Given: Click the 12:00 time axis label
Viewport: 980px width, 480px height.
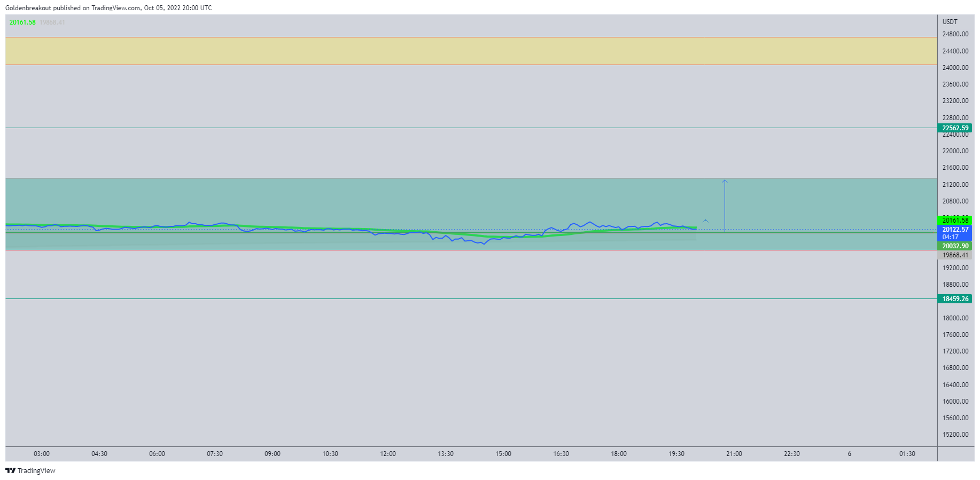Looking at the screenshot, I should point(388,454).
